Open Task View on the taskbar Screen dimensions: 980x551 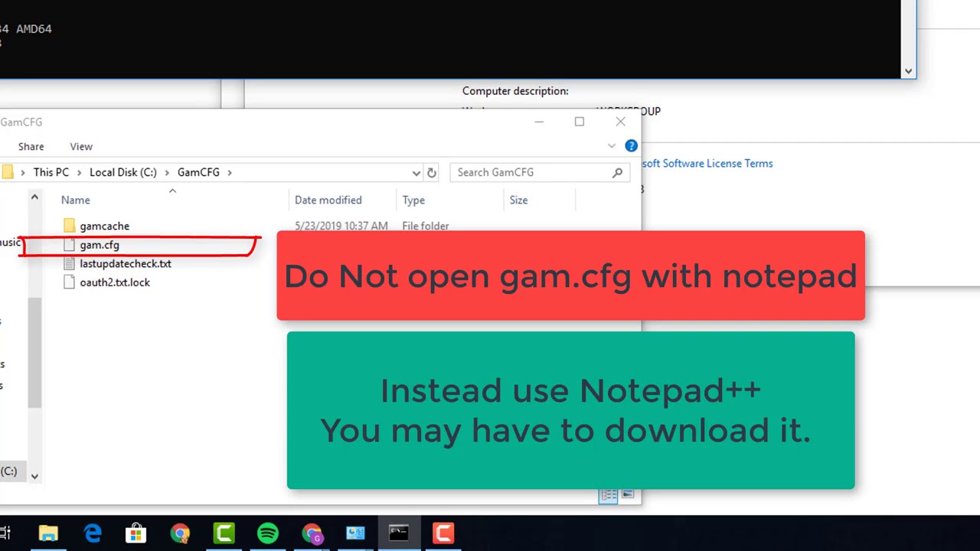click(x=5, y=533)
